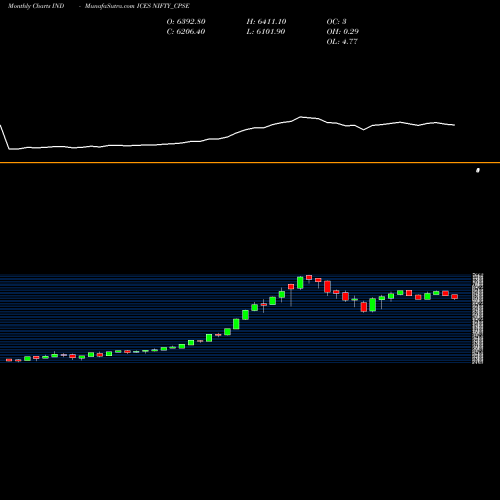Click the OH: 0.29 indicator text

click(x=343, y=32)
